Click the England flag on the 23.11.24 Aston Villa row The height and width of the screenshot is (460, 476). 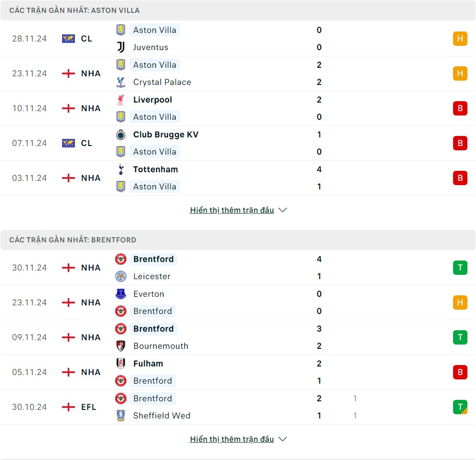(x=69, y=73)
